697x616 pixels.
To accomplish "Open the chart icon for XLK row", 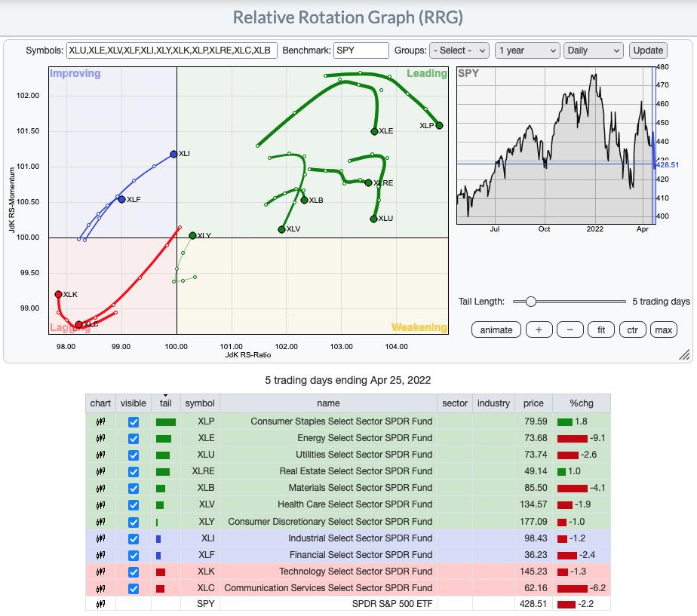I will [x=100, y=572].
